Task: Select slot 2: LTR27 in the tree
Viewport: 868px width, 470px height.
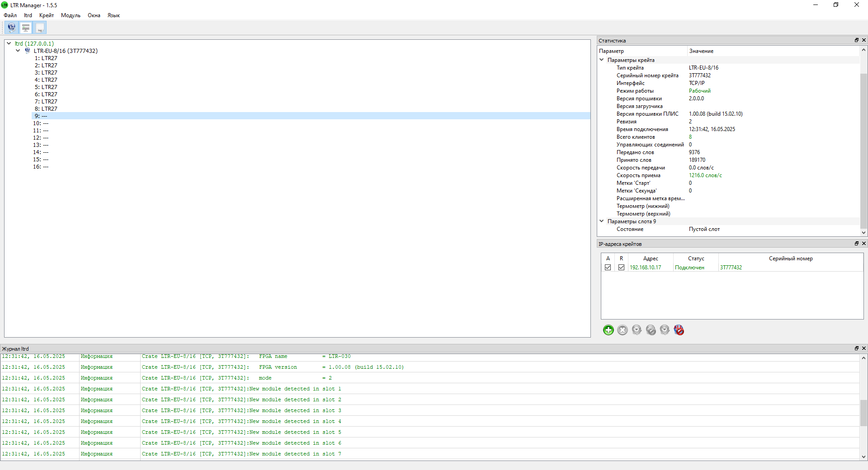Action: click(x=46, y=65)
